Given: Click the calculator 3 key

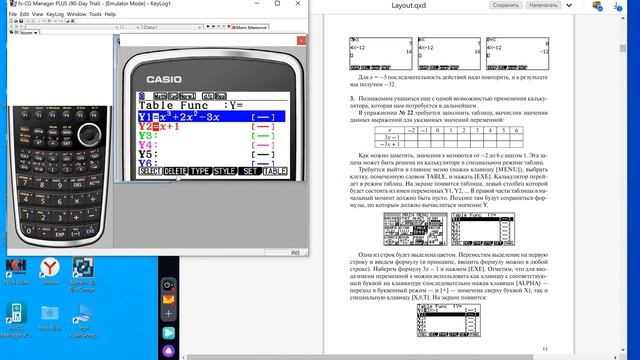Looking at the screenshot, I should point(60,218).
